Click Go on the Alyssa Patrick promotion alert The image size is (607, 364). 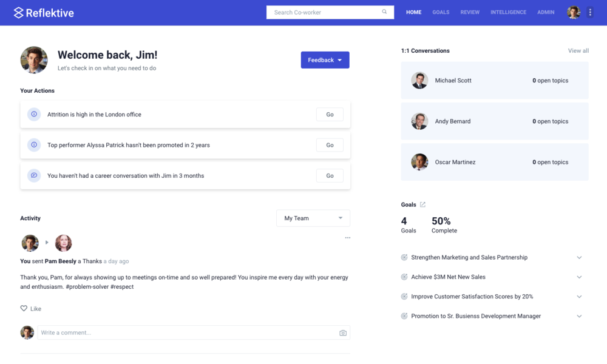[x=330, y=145]
